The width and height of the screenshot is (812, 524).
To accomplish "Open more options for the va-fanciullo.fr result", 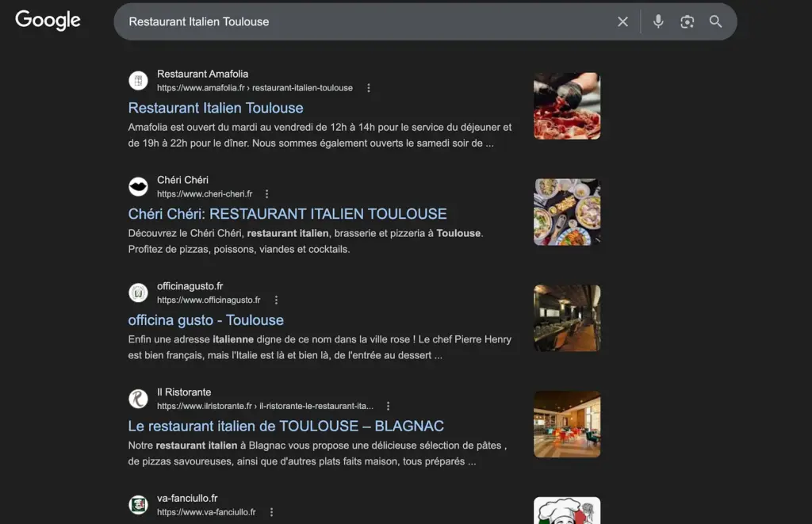I will [271, 512].
